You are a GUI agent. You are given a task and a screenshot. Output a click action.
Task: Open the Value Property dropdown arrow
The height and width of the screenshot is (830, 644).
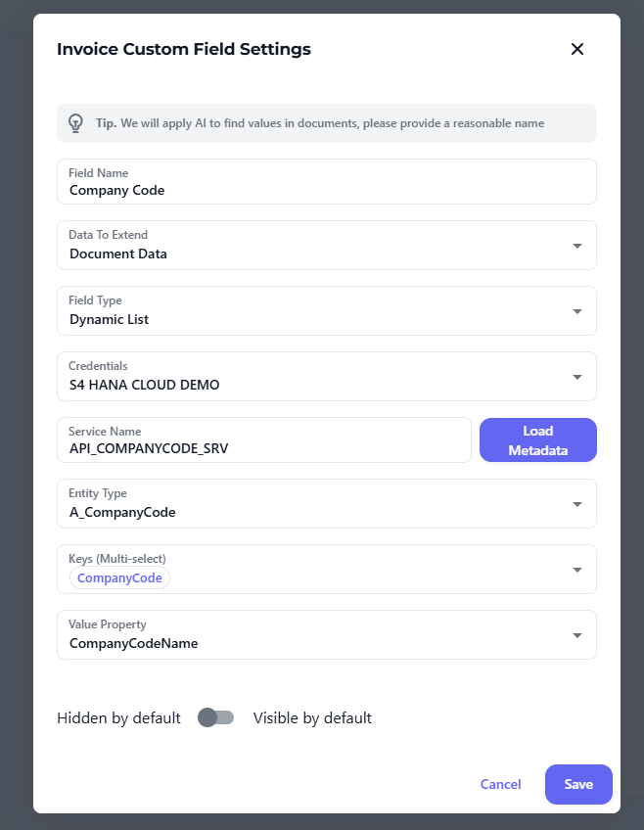pos(577,635)
